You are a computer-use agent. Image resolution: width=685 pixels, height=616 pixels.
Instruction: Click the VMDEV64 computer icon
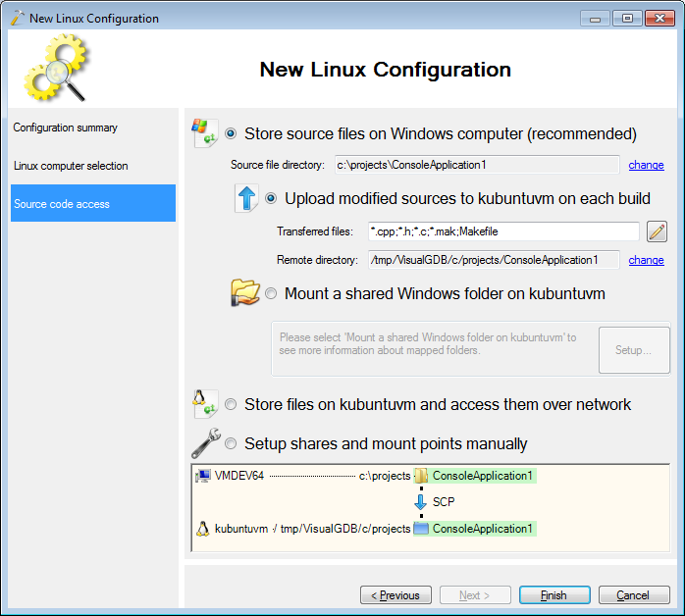click(203, 476)
